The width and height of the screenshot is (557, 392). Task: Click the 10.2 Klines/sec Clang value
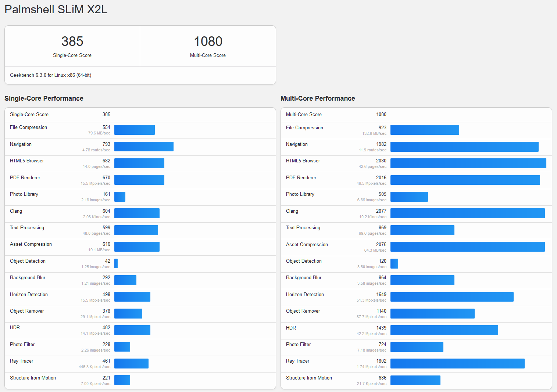373,217
